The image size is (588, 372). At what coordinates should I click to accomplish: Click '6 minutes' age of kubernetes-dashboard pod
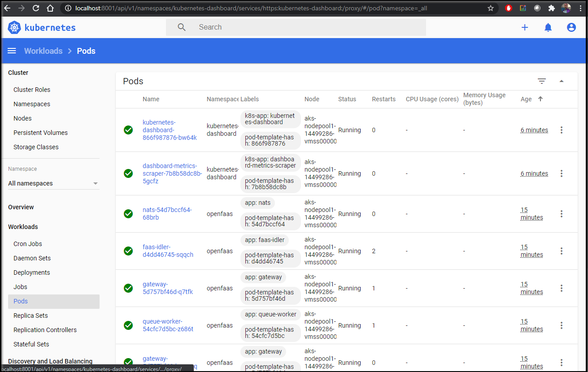tap(534, 130)
